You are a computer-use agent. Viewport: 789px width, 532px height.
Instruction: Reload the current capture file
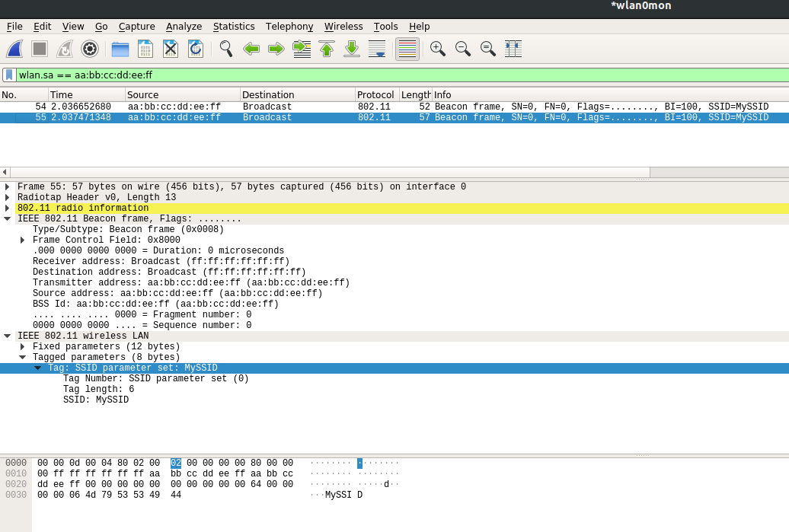tap(196, 49)
